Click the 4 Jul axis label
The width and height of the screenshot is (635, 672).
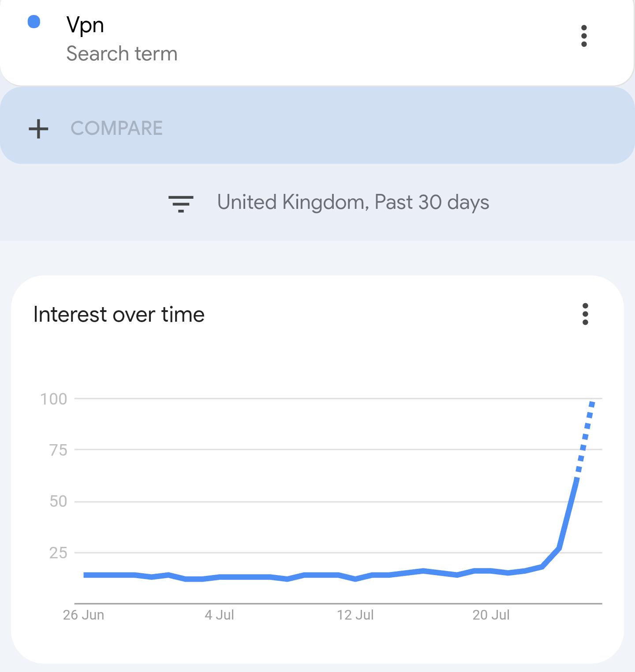219,615
